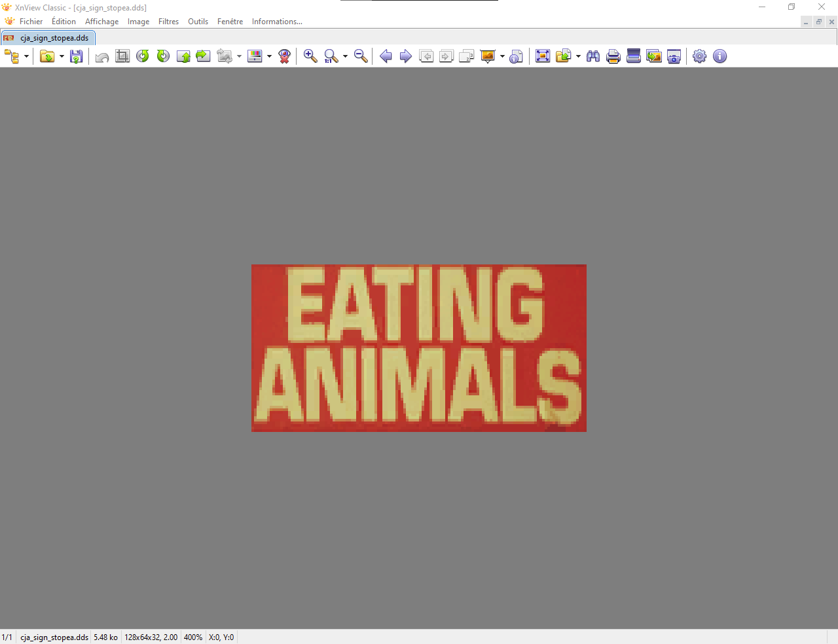Open the image properties icon
838x644 pixels.
(517, 56)
